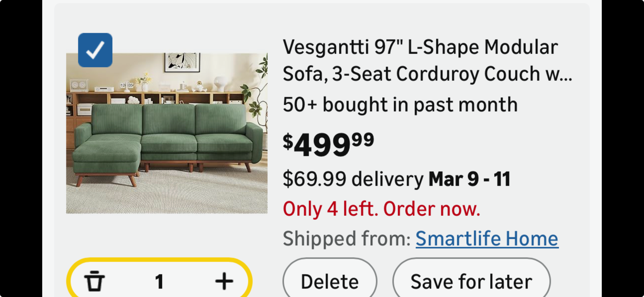Open the quantity chooser in the yellow pill
Image resolution: width=644 pixels, height=297 pixels.
[159, 281]
